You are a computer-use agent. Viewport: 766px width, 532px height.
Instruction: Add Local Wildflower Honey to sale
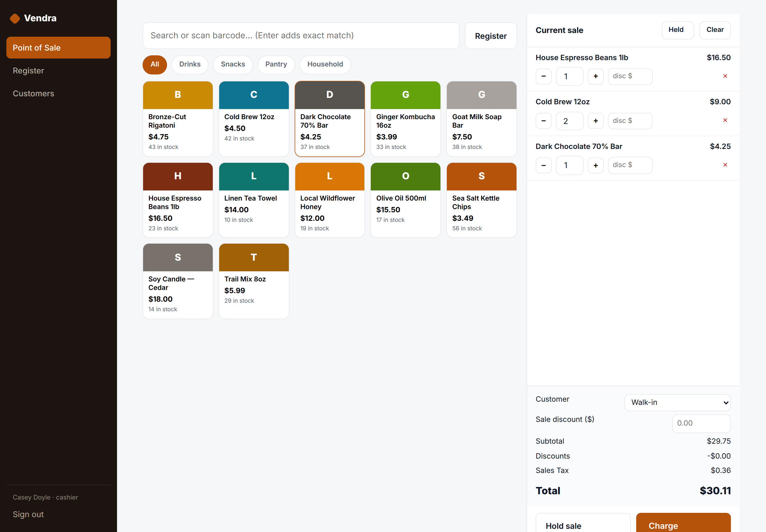[x=330, y=200]
